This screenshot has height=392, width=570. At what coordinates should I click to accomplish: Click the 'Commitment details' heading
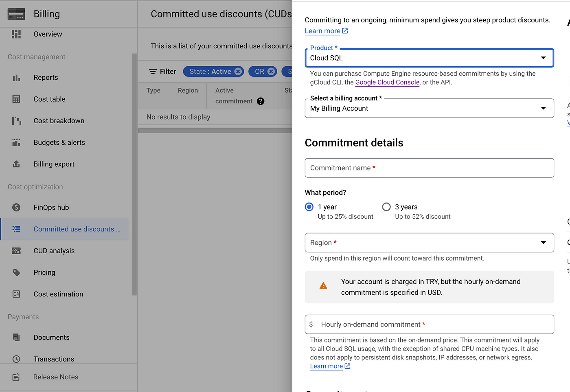tap(354, 143)
